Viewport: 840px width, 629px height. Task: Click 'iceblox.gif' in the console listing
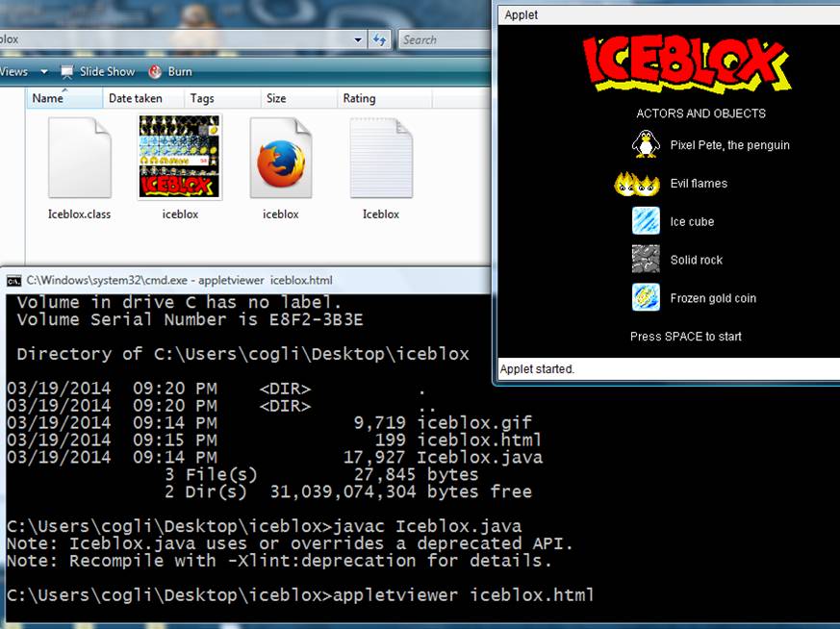pos(474,423)
